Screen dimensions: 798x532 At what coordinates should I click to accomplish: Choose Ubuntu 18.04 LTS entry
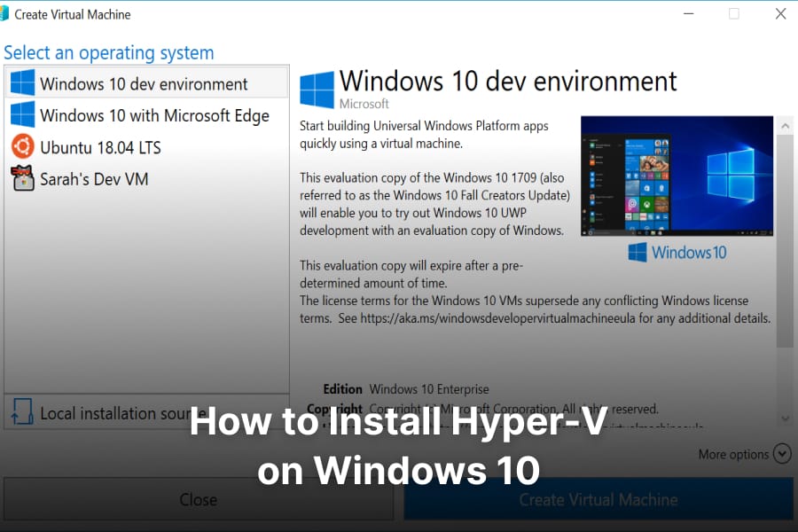(x=146, y=147)
